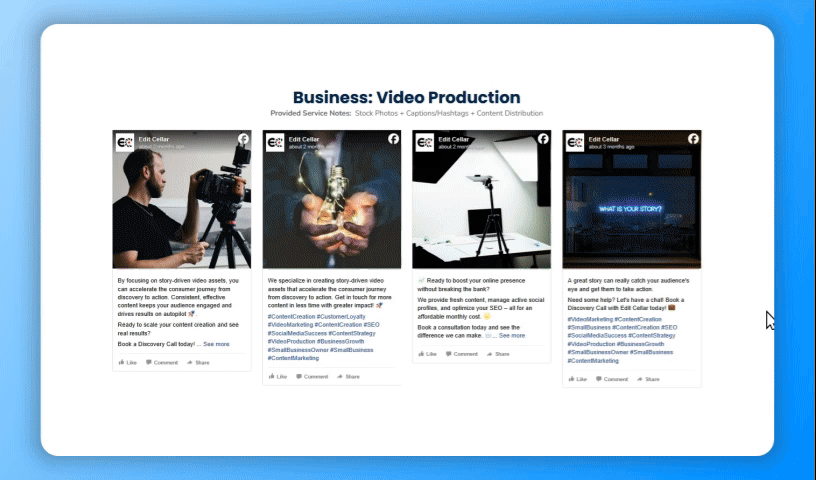This screenshot has height=480, width=816.
Task: Click #CustomerLoyalty hashtag in lightbulb post
Action: click(341, 317)
